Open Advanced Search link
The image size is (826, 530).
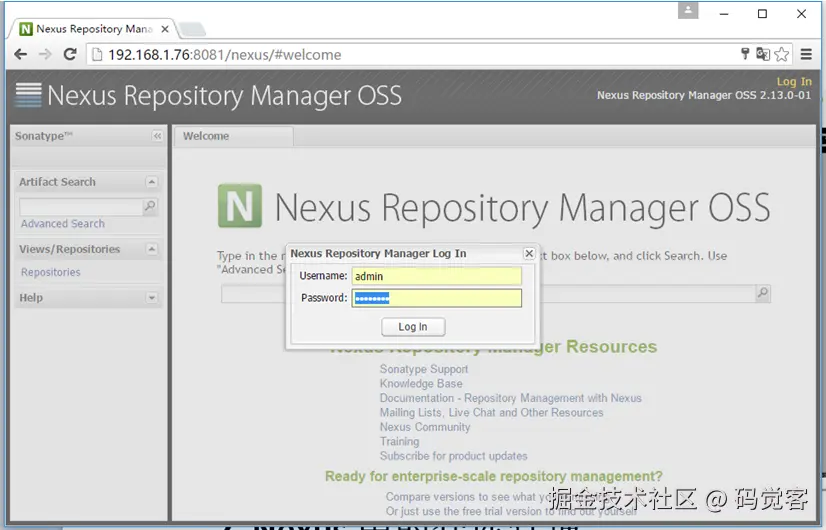(x=63, y=223)
